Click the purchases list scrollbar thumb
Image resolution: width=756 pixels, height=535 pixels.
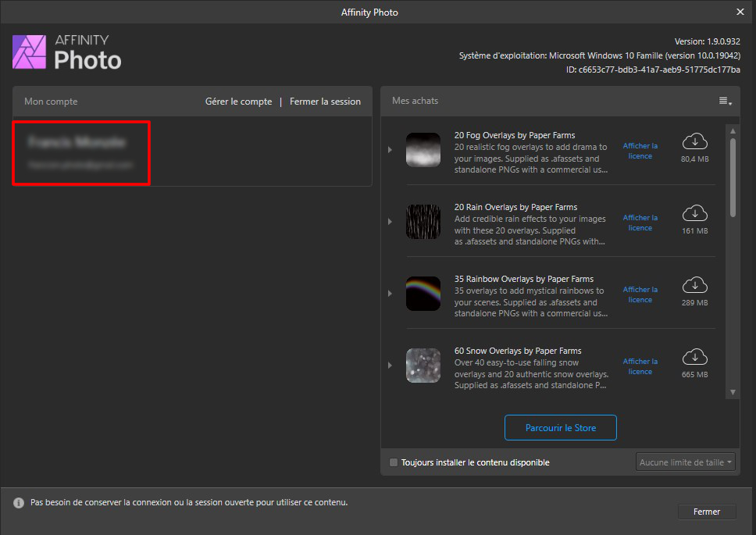pos(733,177)
